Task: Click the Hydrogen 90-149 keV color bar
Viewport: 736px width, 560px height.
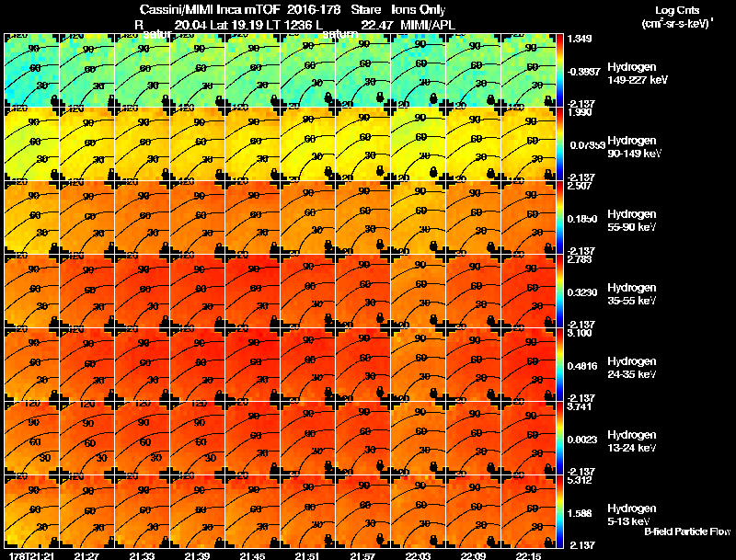Action: click(x=559, y=144)
